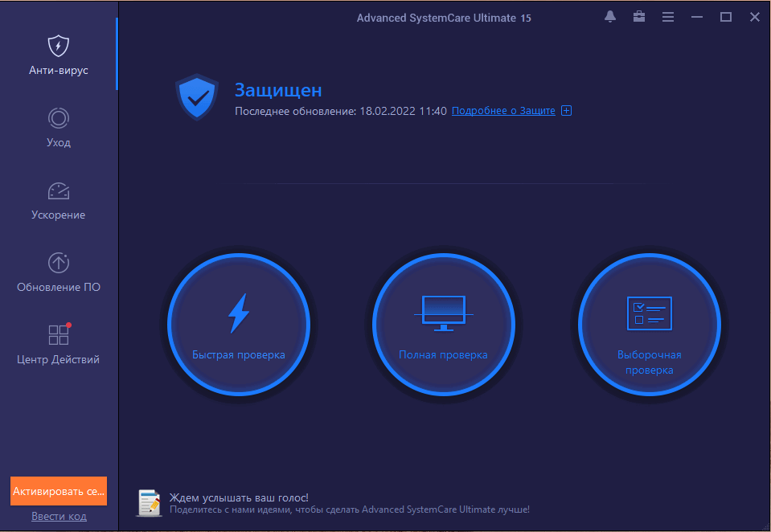Switch to the Уход tab
771x532 pixels.
[58, 127]
